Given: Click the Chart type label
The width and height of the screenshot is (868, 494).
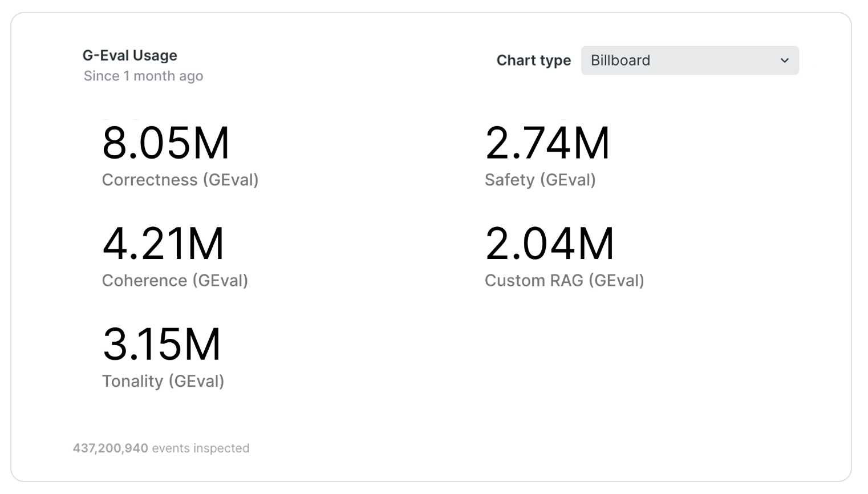Looking at the screenshot, I should point(533,60).
